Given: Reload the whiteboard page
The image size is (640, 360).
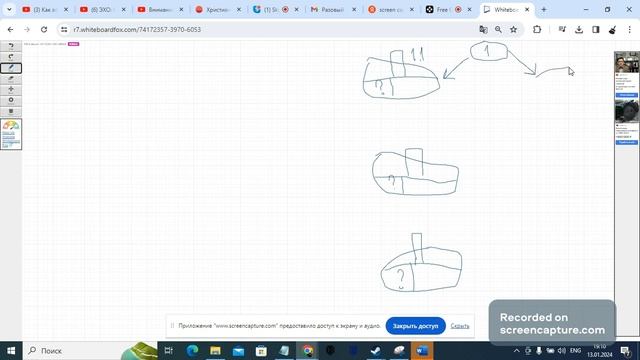Looking at the screenshot, I should (x=44, y=29).
